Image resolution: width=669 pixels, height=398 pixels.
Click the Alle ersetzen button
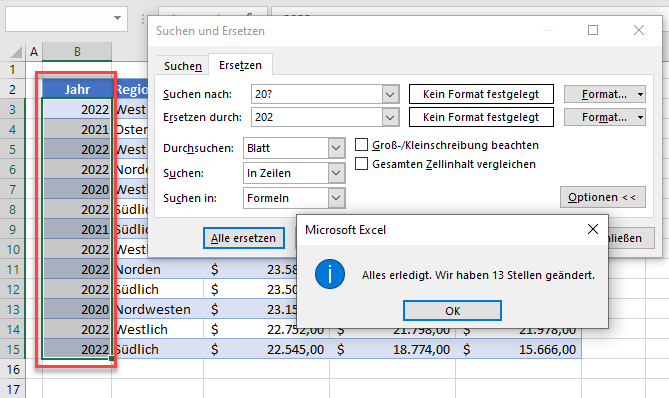click(x=244, y=238)
